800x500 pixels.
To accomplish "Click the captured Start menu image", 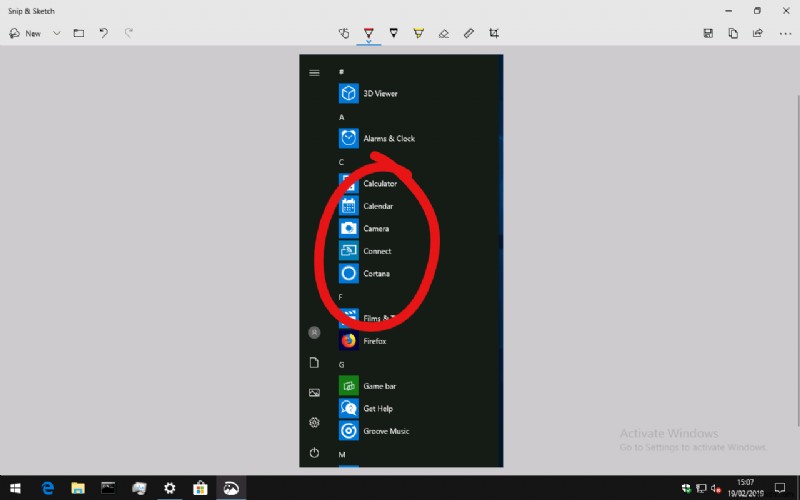I will [x=401, y=261].
